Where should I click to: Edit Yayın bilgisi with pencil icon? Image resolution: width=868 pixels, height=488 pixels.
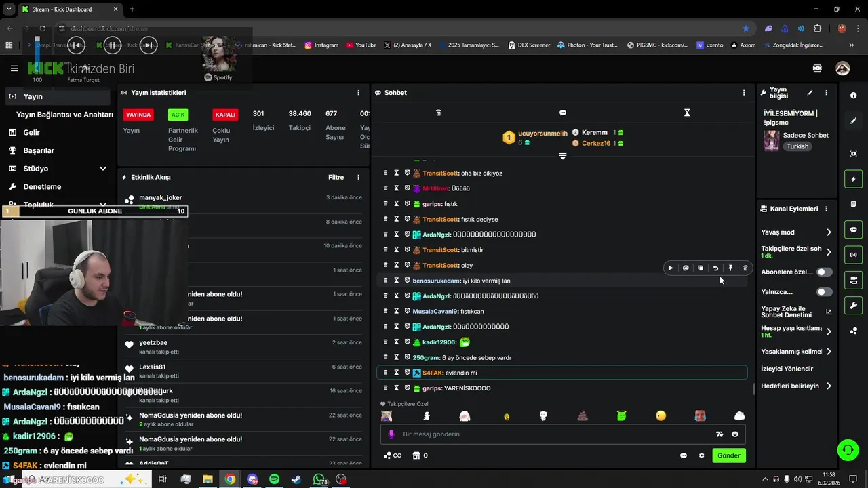(x=810, y=93)
